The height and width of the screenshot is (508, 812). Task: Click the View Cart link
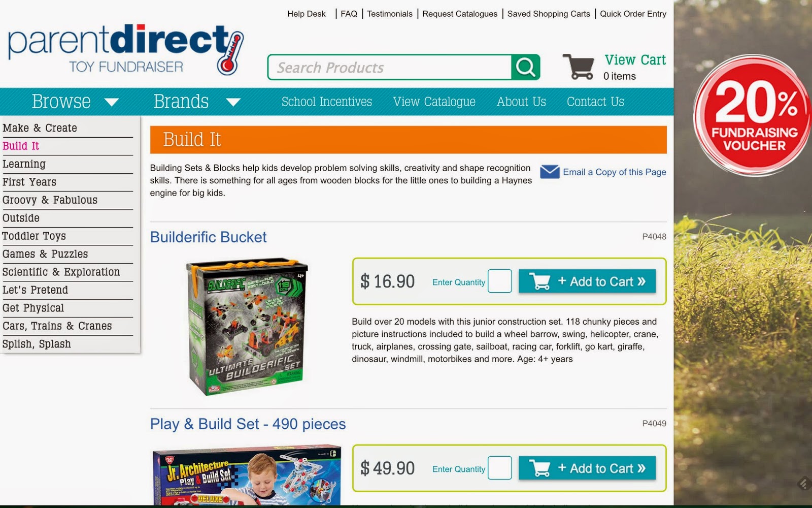(635, 60)
